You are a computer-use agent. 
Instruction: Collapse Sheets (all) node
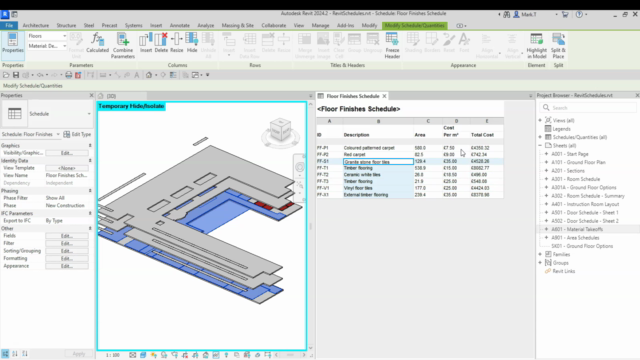click(x=540, y=145)
